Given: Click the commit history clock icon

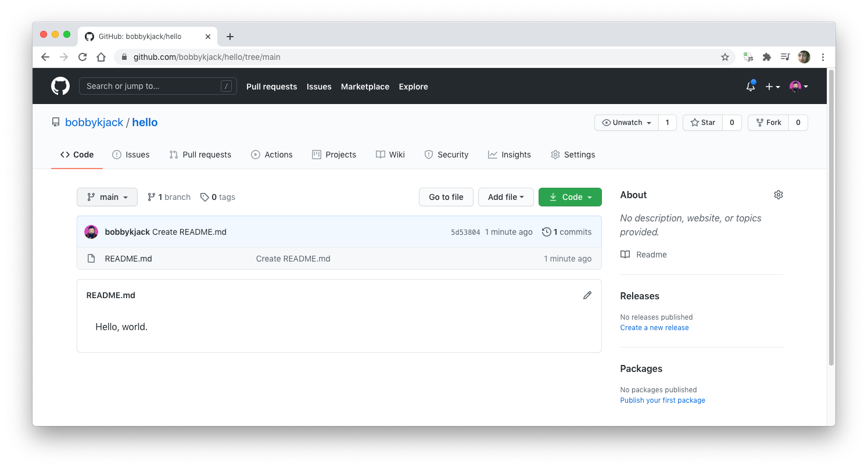Looking at the screenshot, I should (546, 231).
